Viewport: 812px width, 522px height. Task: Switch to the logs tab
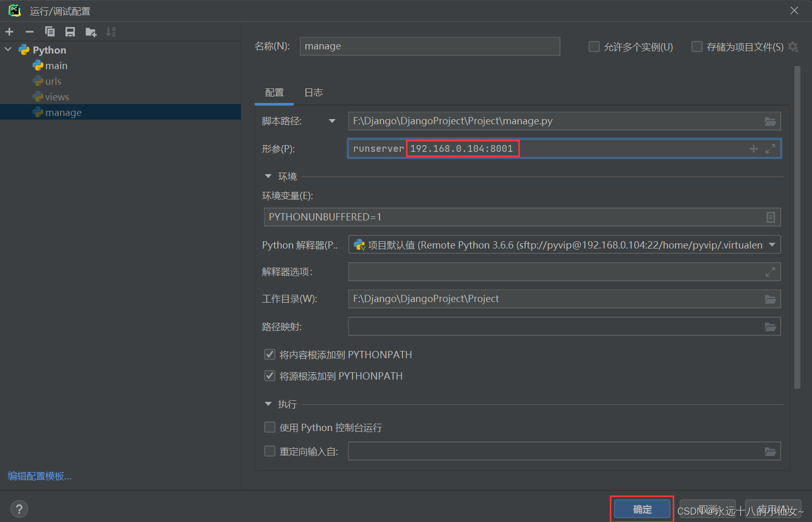point(313,93)
